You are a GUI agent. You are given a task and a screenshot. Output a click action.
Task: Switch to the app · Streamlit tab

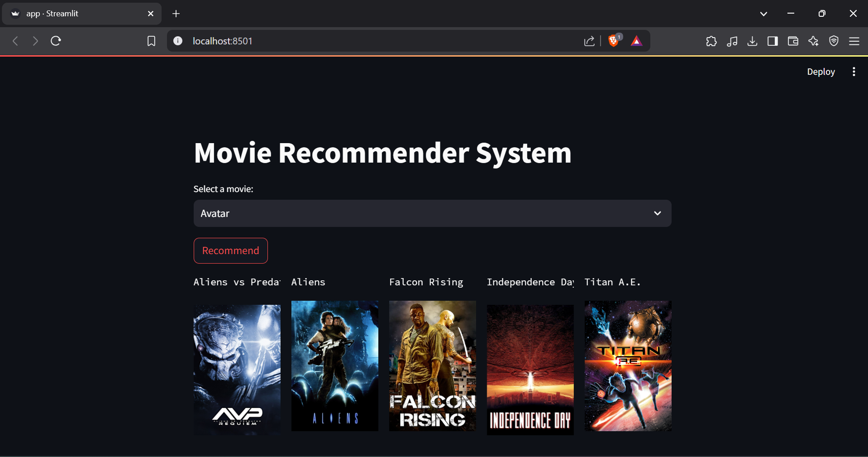81,14
